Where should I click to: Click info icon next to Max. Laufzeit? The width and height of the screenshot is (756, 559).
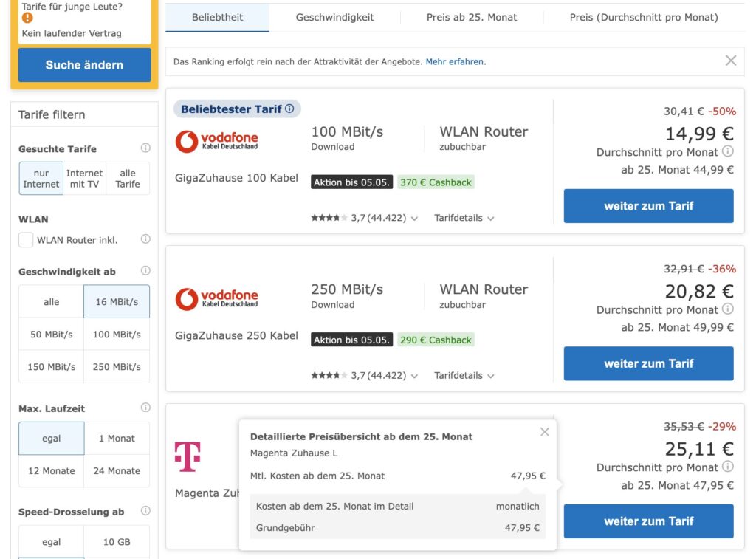pos(145,408)
